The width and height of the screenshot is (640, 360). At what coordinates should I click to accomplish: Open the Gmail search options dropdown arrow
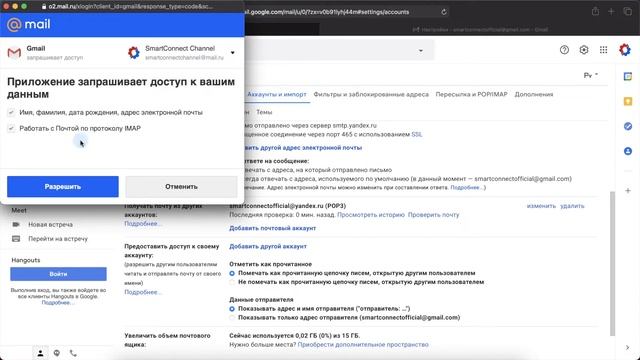[420, 51]
